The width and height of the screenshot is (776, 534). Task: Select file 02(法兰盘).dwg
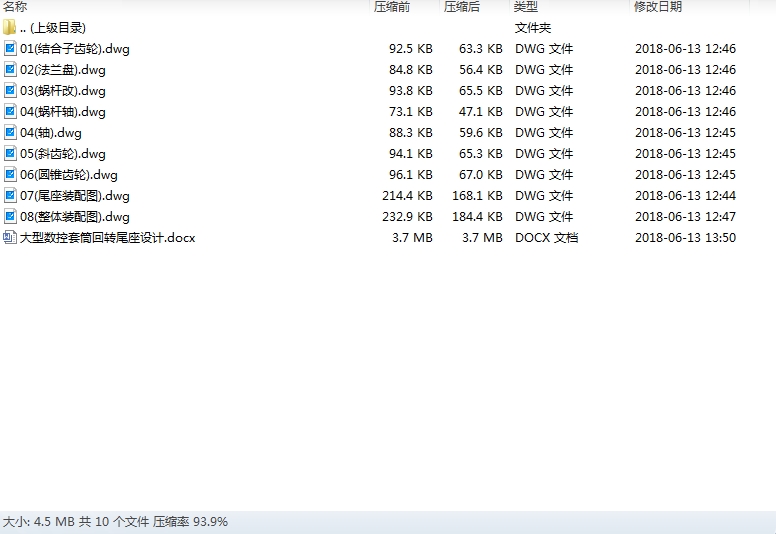[63, 70]
